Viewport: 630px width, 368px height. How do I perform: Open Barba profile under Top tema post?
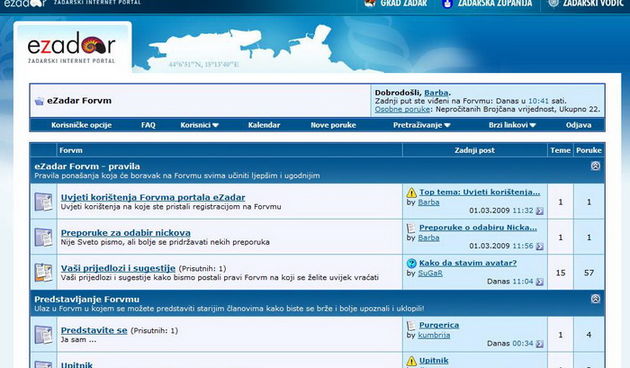click(429, 202)
